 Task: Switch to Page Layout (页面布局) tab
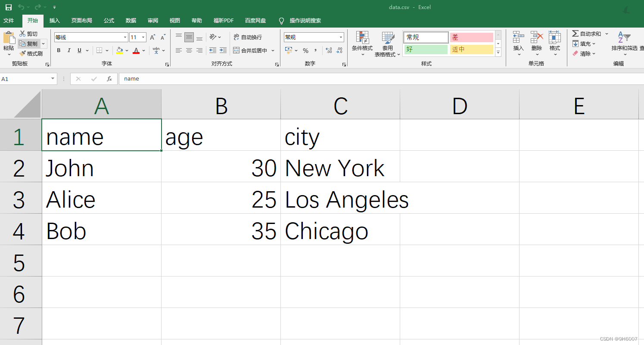(x=82, y=21)
